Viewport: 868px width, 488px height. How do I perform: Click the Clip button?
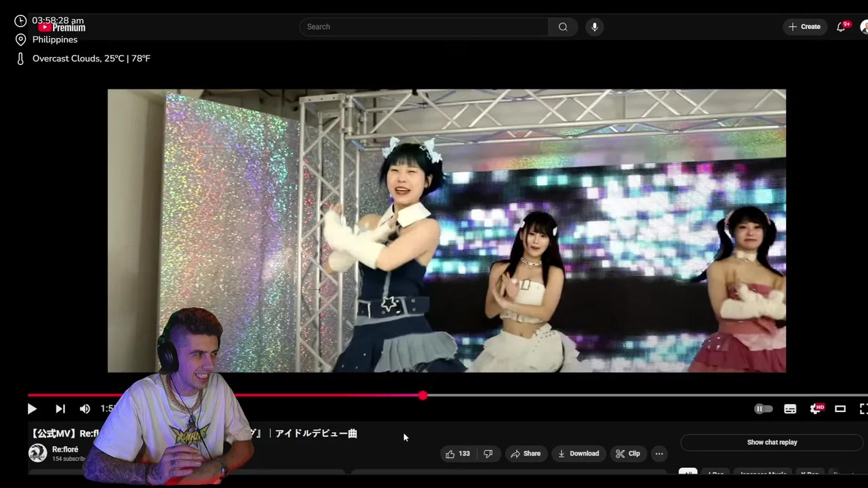tap(628, 453)
